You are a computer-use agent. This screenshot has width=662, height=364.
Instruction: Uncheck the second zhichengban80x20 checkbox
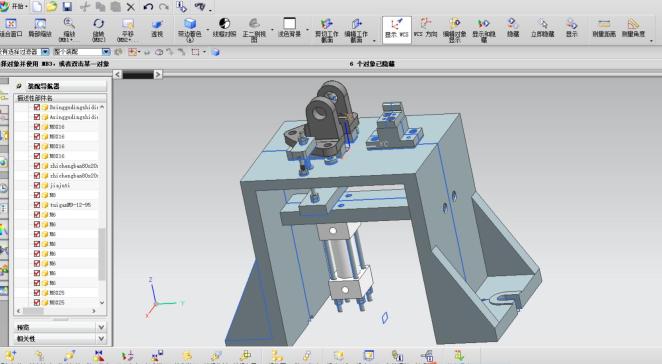(37, 176)
